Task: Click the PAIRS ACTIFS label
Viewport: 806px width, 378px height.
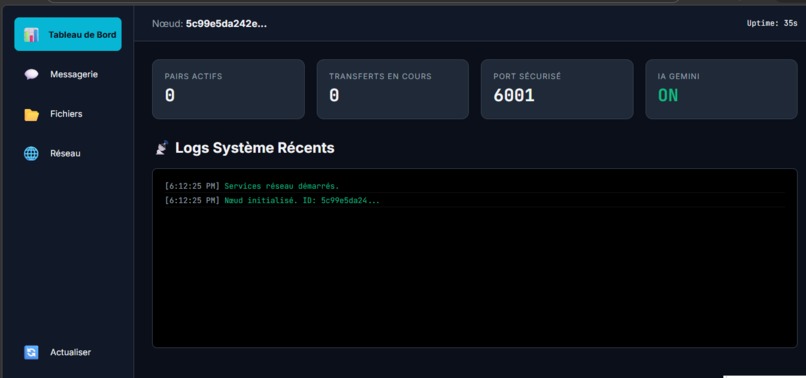Action: (193, 76)
